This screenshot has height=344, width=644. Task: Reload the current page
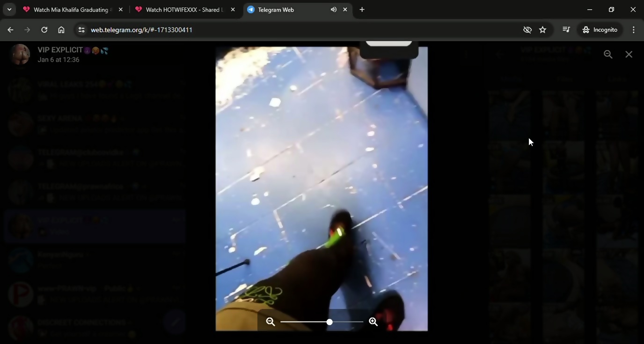pyautogui.click(x=44, y=29)
